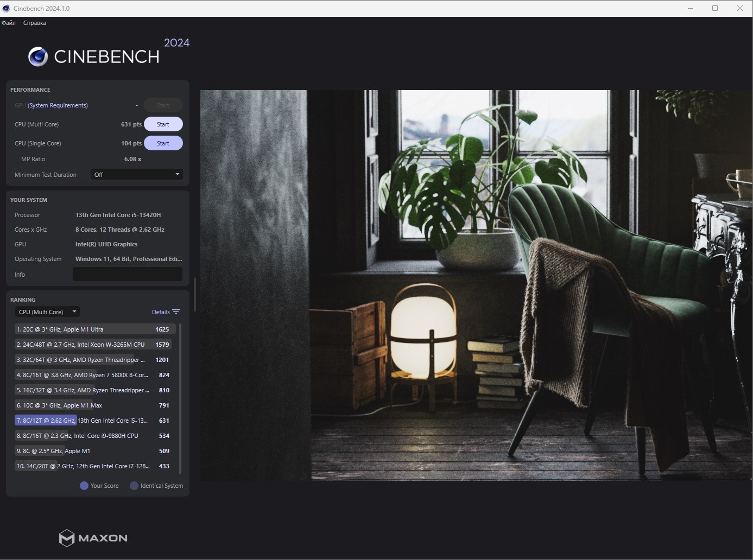The width and height of the screenshot is (753, 560).
Task: Select ranking row 9 Apple M1
Action: [95, 451]
